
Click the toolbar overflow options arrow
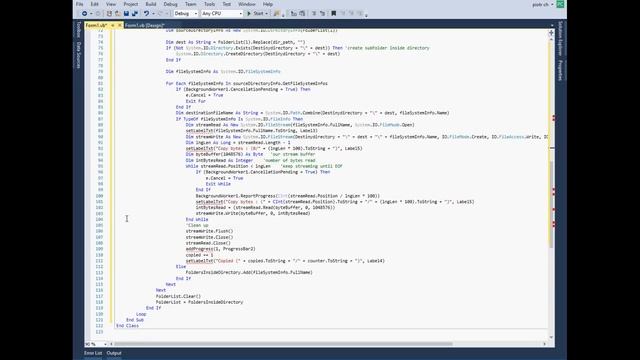click(x=366, y=16)
